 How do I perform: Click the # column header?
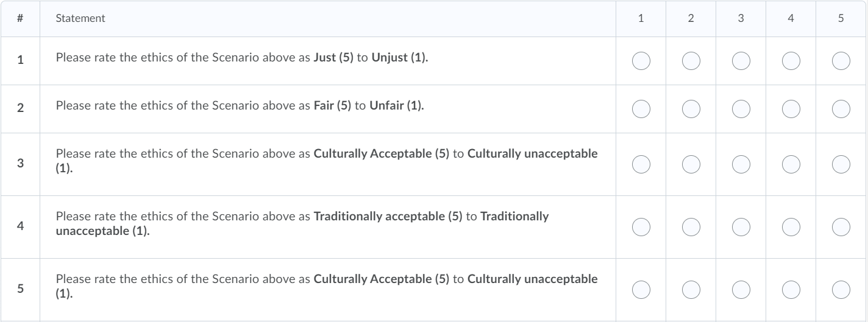(20, 18)
